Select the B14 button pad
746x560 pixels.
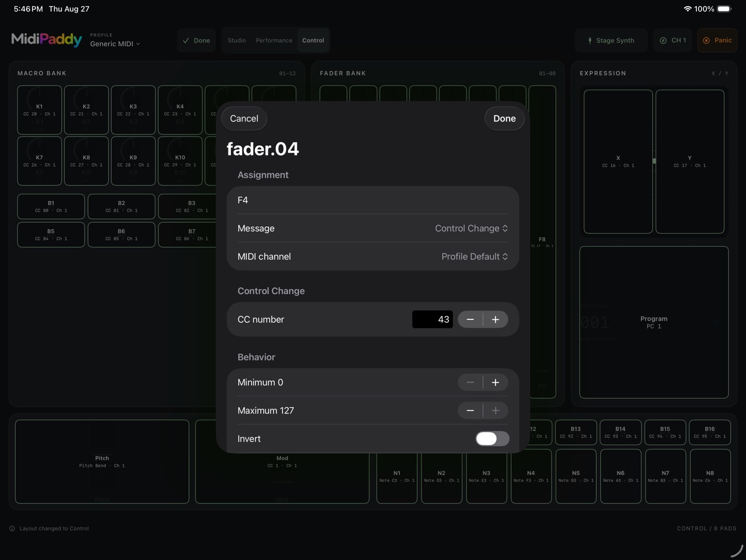[x=621, y=432]
